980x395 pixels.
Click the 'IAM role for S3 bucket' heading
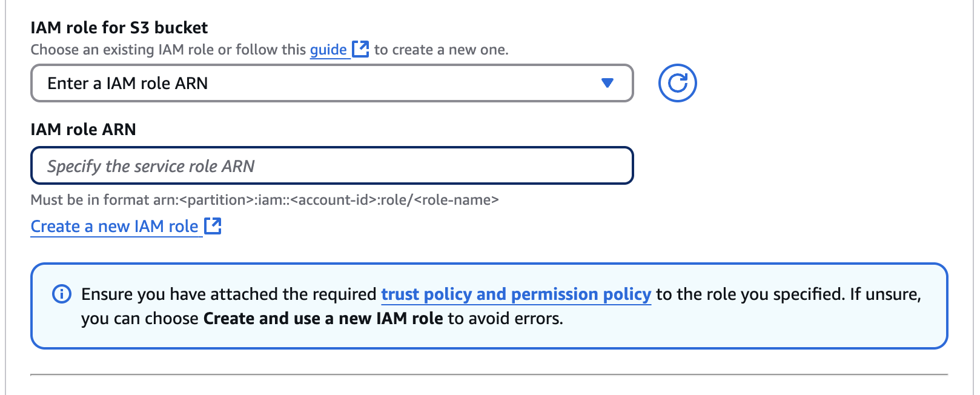coord(119,28)
